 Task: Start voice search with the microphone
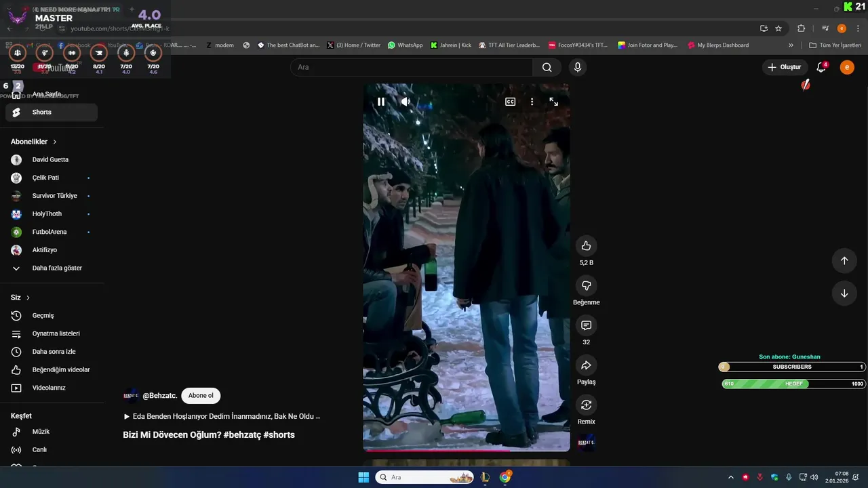(x=577, y=67)
